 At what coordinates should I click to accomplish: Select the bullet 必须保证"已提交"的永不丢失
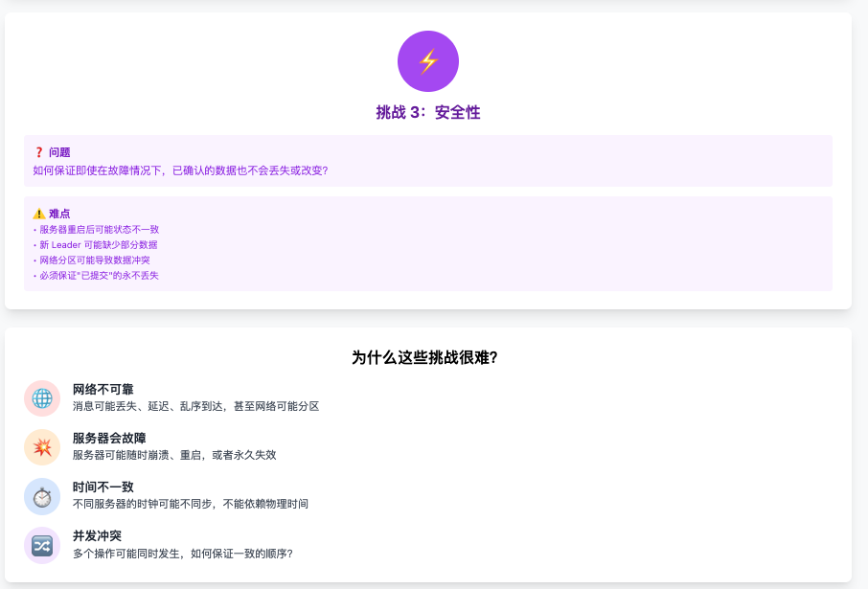point(99,275)
